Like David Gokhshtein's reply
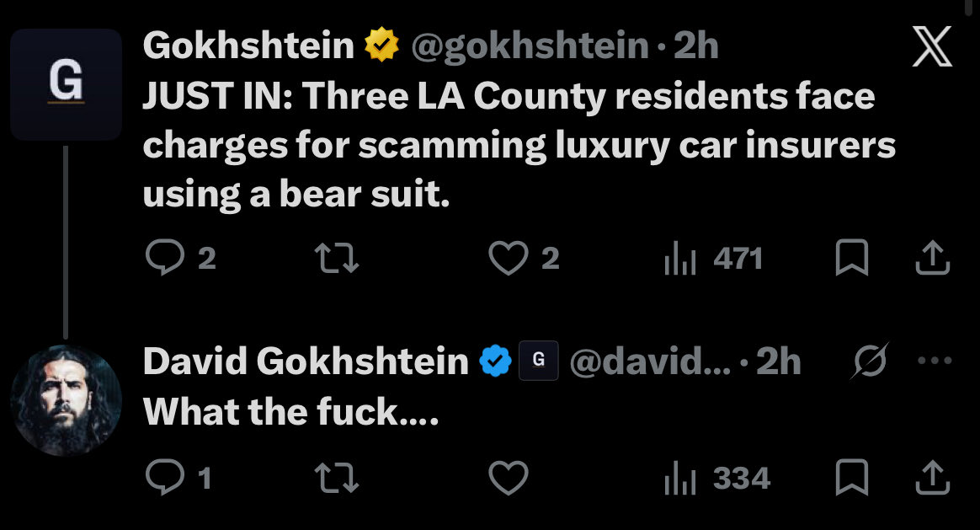The width and height of the screenshot is (980, 530). (x=508, y=479)
